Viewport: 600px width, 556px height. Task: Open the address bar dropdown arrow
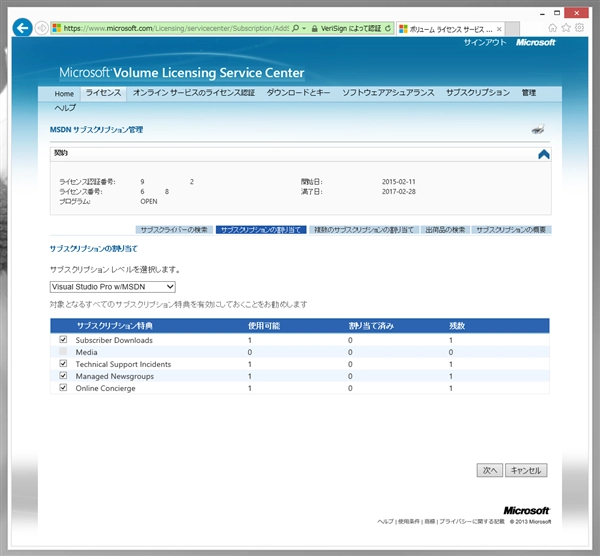304,28
